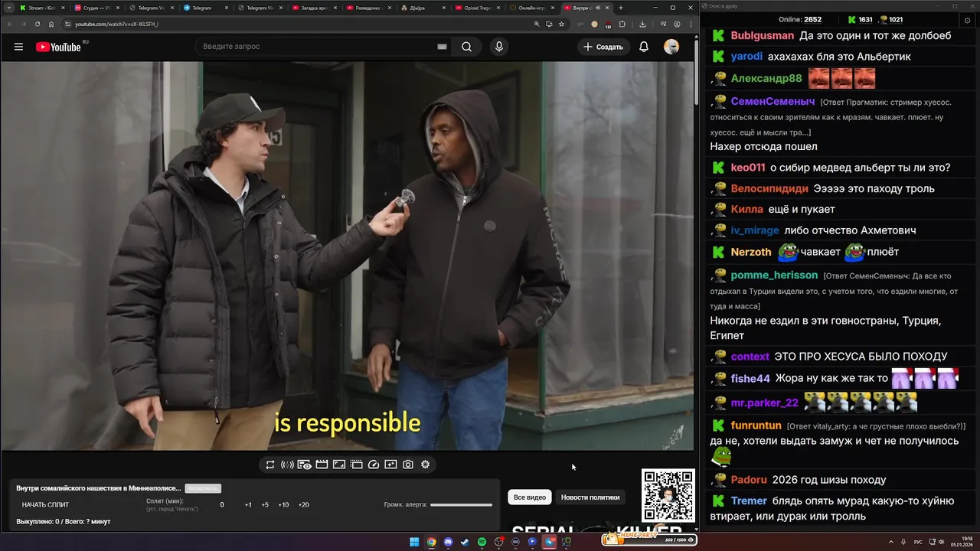Image resolution: width=980 pixels, height=551 pixels.
Task: Open the YouTube account avatar menu
Action: pyautogui.click(x=671, y=47)
